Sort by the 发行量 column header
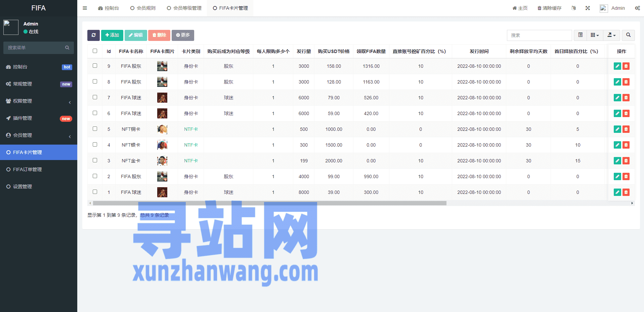This screenshot has height=312, width=644. 304,51
